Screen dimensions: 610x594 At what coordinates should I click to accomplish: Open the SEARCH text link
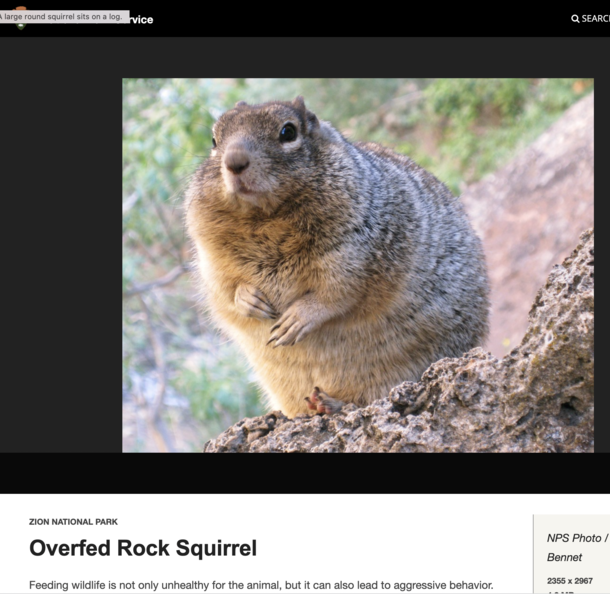[595, 19]
